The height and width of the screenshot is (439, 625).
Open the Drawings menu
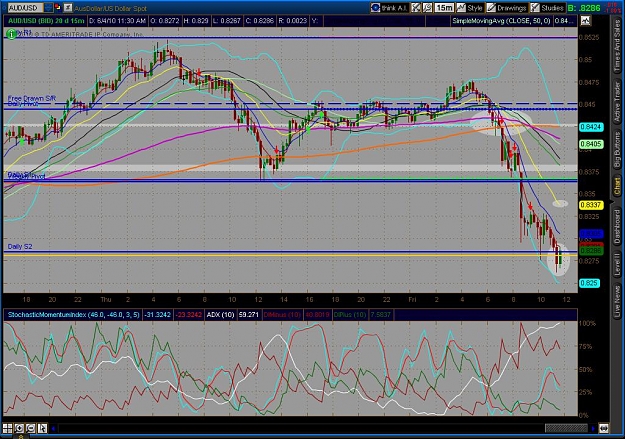507,8
